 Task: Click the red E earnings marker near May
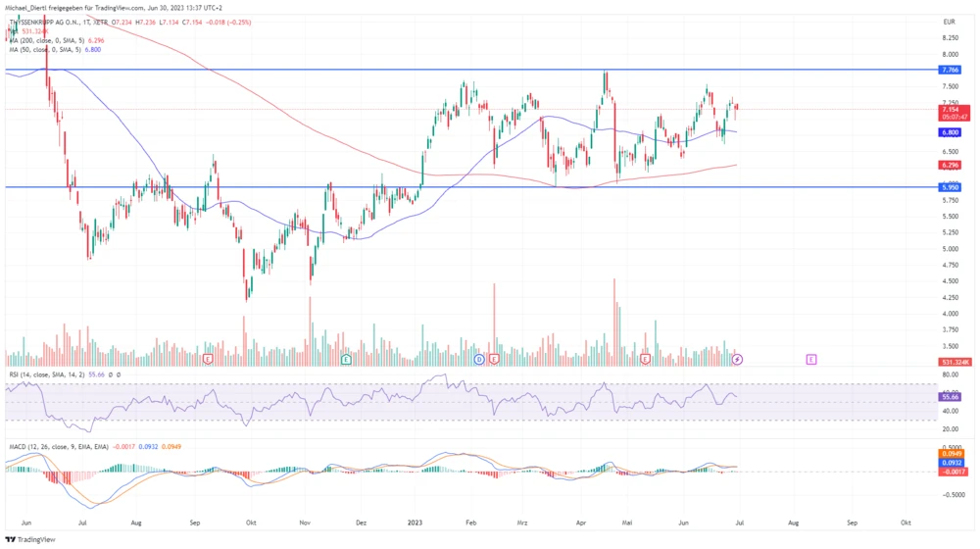pos(645,360)
